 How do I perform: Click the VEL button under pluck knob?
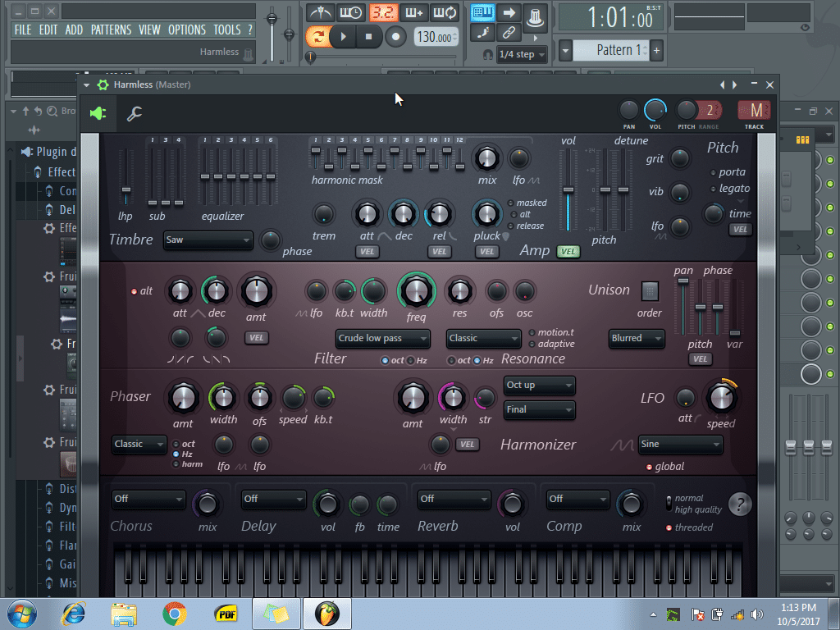point(486,251)
